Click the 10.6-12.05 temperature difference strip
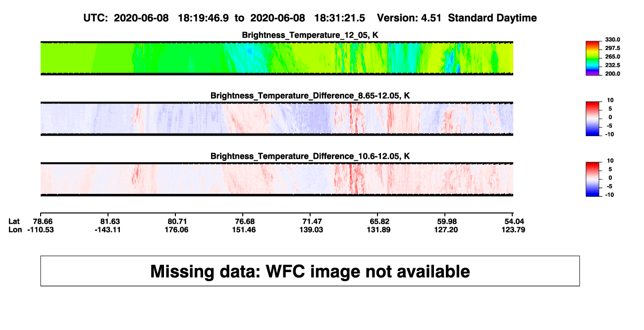The width and height of the screenshot is (644, 330). point(276,179)
